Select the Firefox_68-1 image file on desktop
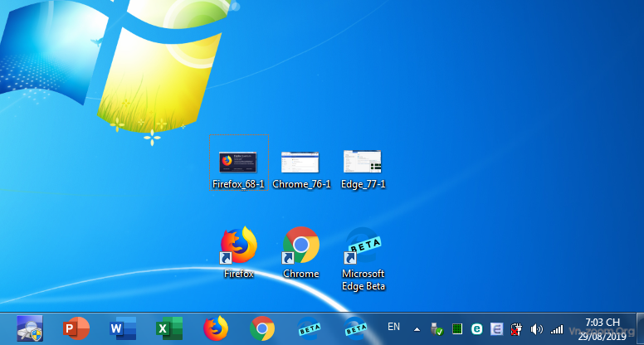This screenshot has height=345, width=644. pos(239,163)
